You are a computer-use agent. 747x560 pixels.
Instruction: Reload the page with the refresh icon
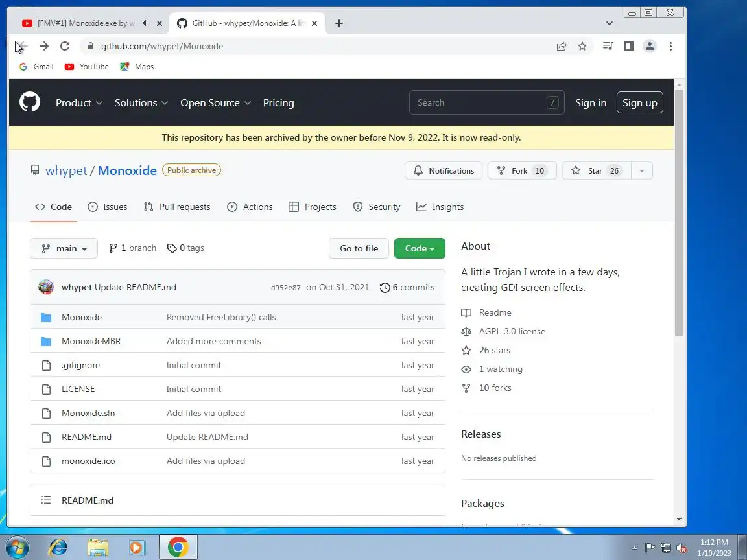(x=65, y=46)
